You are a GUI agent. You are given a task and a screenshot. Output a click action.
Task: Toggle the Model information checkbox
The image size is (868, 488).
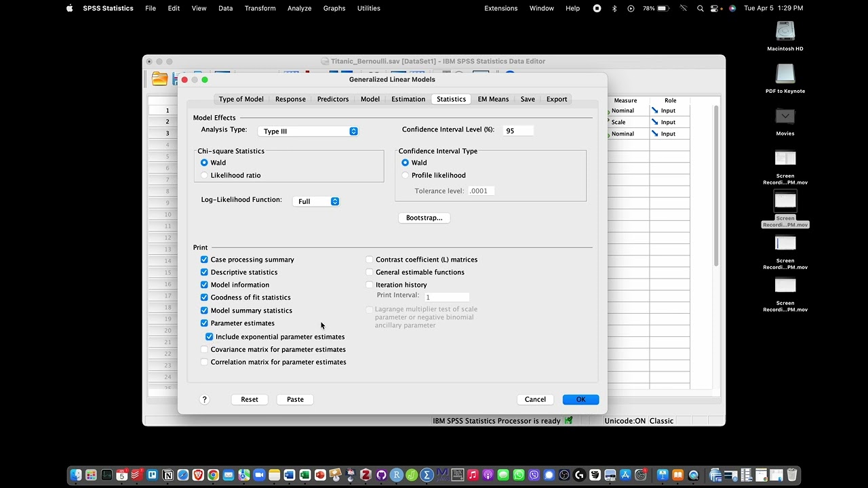pyautogui.click(x=204, y=285)
